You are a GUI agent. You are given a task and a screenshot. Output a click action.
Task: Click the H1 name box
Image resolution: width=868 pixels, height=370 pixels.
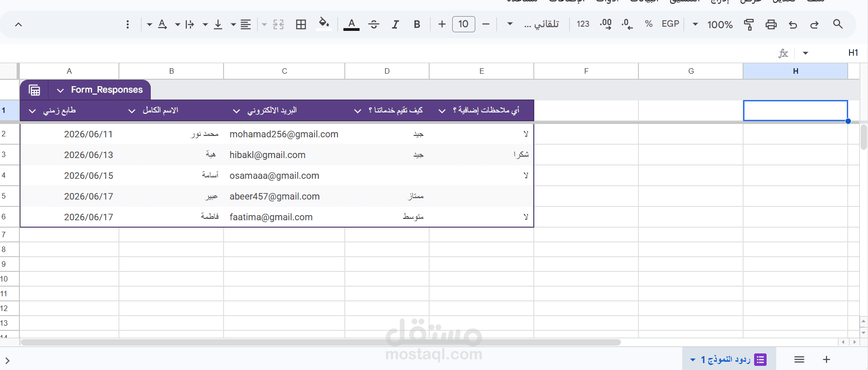tap(853, 53)
